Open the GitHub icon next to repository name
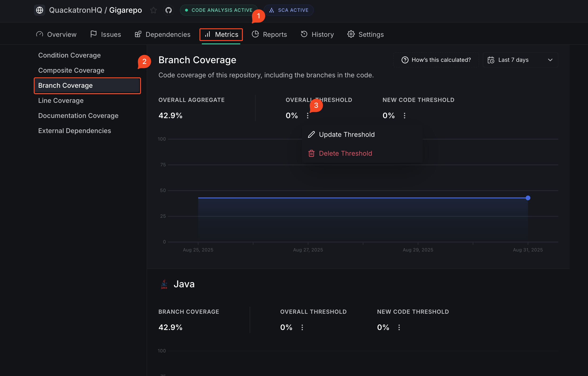Screen dimensions: 588x376 coord(169,10)
